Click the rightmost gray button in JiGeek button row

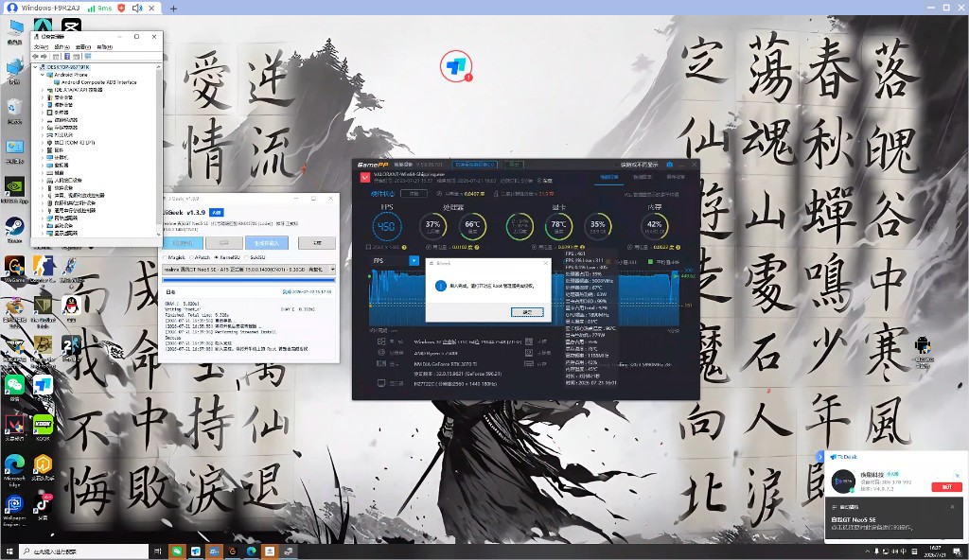coord(316,243)
